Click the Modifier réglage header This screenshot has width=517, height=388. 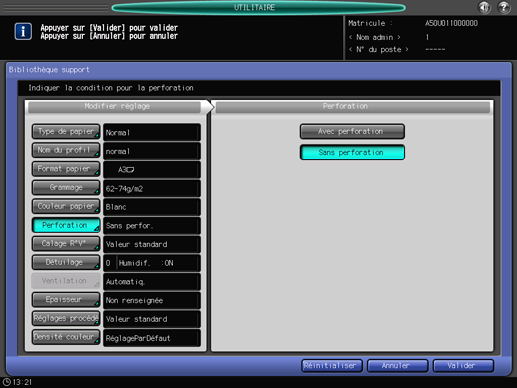(114, 107)
